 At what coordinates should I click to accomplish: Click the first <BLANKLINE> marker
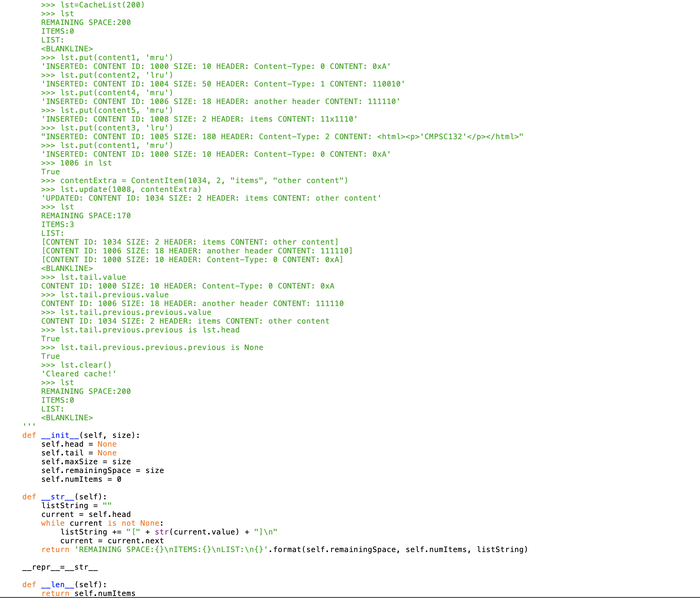(67, 49)
